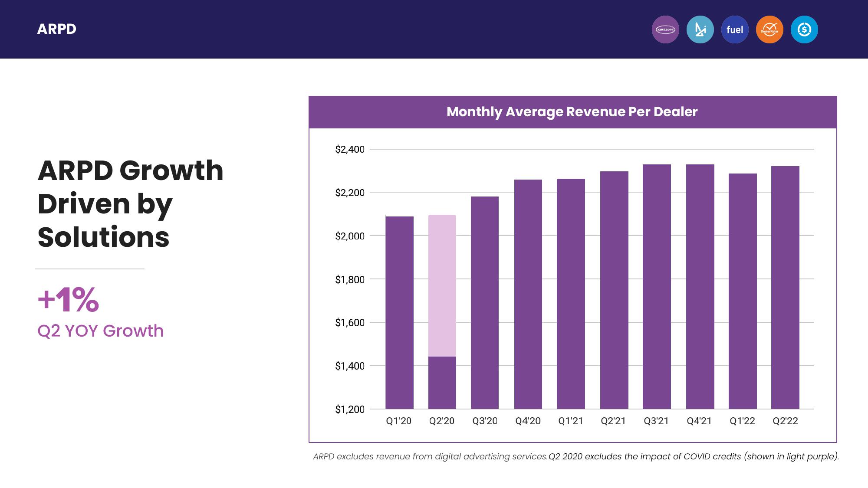Click the Q4'21 x-axis label
Viewport: 868px width, 488px height.
(x=699, y=421)
